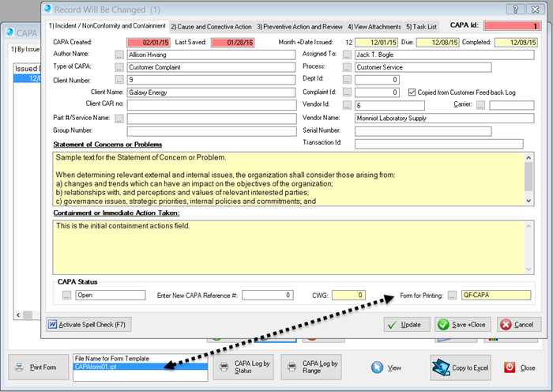
Task: Open Form for Printing lookup button
Action: tap(452, 296)
